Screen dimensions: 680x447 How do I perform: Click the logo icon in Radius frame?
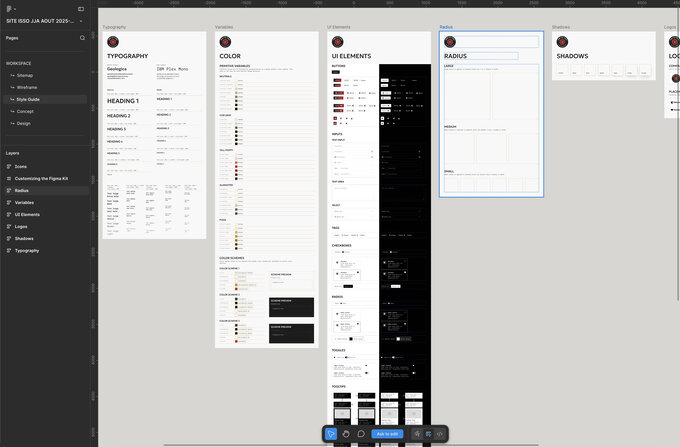[x=450, y=42]
